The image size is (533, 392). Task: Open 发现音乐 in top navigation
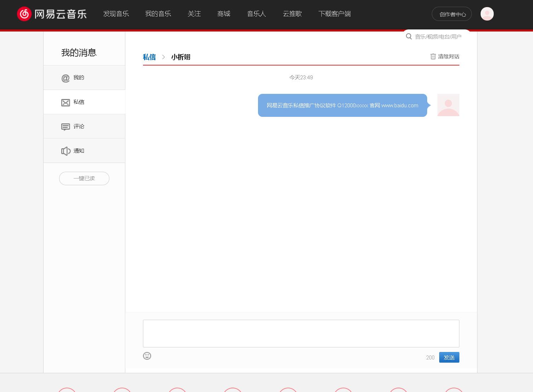[116, 14]
